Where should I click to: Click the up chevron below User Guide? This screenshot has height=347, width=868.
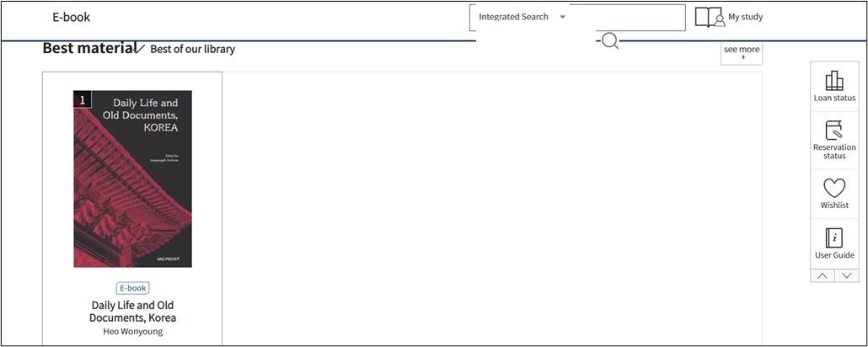click(x=822, y=275)
